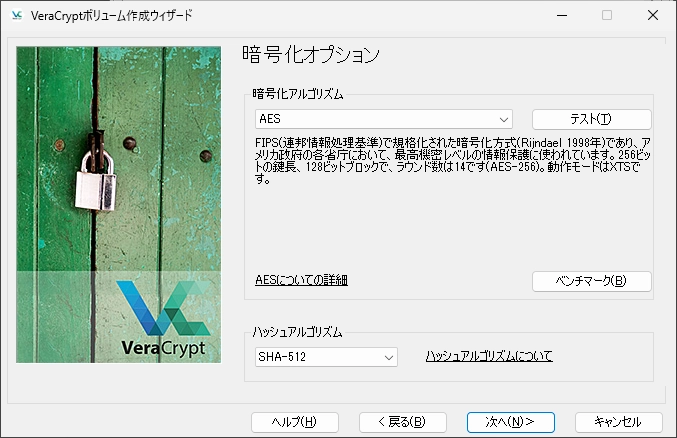
Task: Click the 暗号化オプション heading
Action: tap(310, 55)
